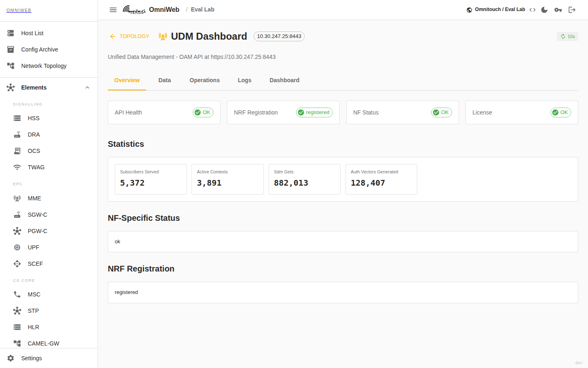Screen dimensions: 588x368
Task: Collapse the Elements section chevron
Action: point(87,88)
